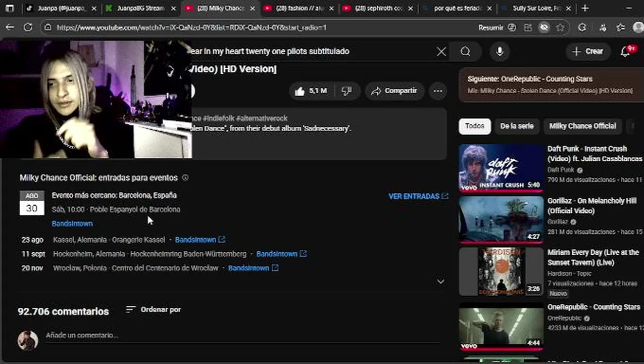Expand the events list chevron
The height and width of the screenshot is (364, 644).
(x=440, y=282)
